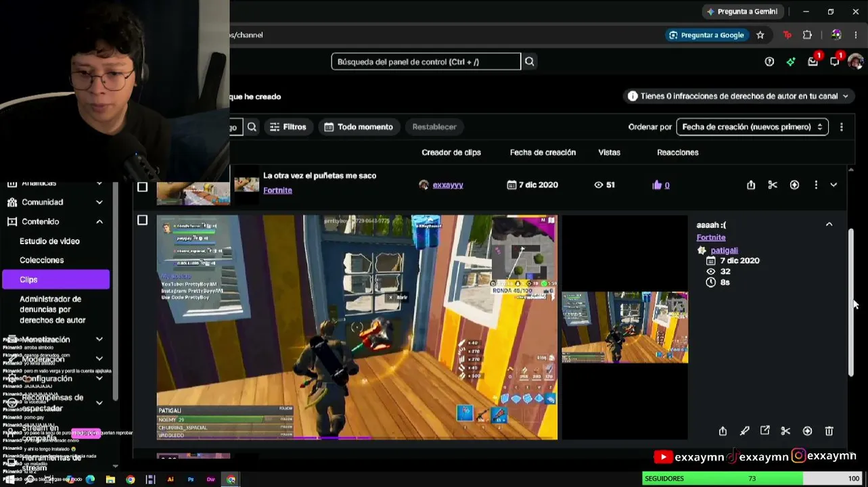The height and width of the screenshot is (487, 868).
Task: Share the "La otra vez" clip
Action: click(751, 185)
